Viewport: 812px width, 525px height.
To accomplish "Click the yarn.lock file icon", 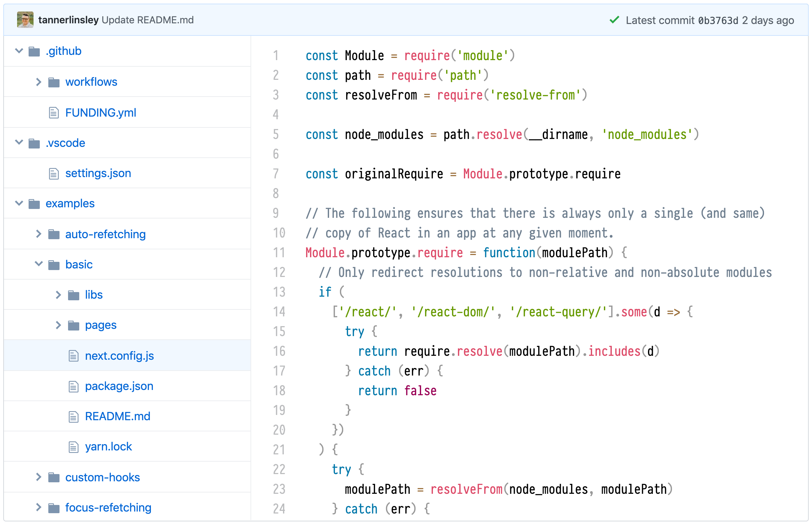I will (73, 446).
